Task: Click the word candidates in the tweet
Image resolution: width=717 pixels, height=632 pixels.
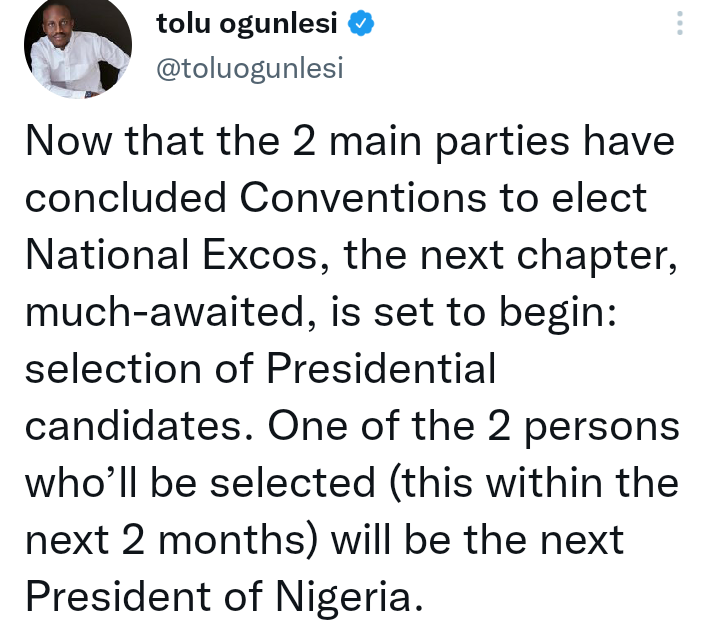Action: (133, 426)
